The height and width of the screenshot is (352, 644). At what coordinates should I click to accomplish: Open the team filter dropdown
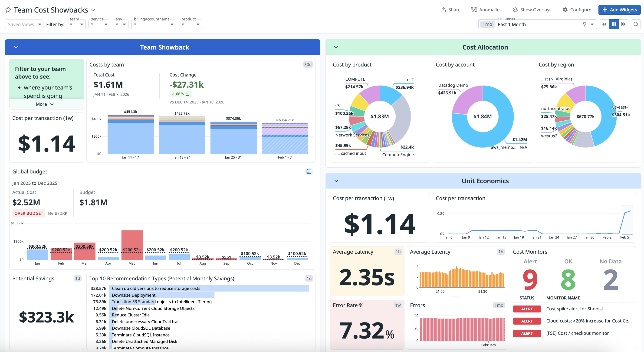click(76, 24)
